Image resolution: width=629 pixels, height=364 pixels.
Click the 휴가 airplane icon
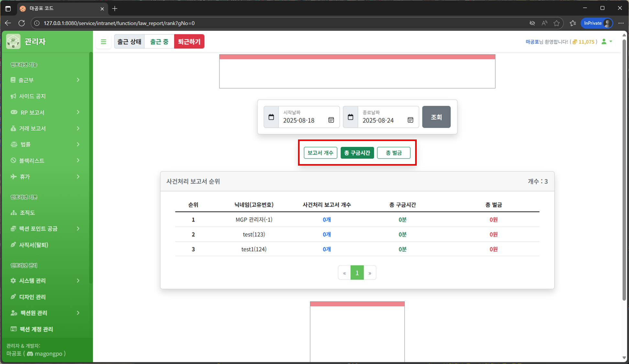(14, 177)
